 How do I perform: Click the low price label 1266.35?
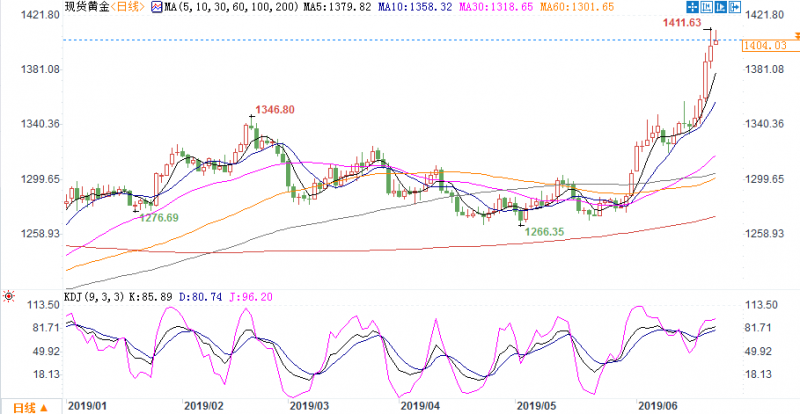coord(544,231)
